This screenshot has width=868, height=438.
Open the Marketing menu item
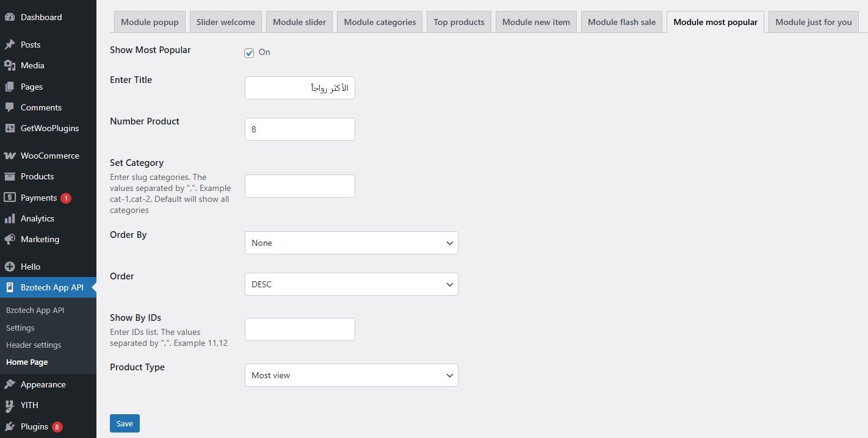[48, 239]
